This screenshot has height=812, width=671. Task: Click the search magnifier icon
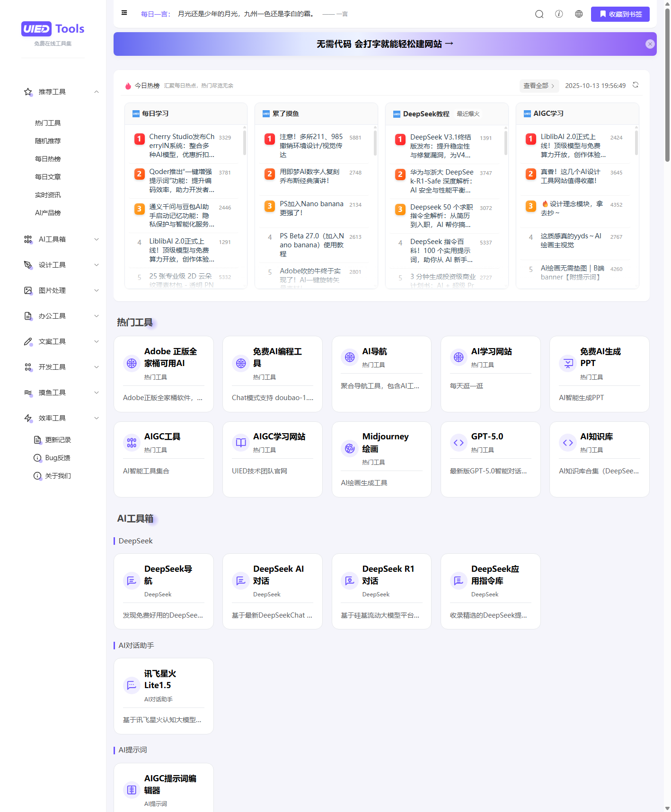pos(539,14)
